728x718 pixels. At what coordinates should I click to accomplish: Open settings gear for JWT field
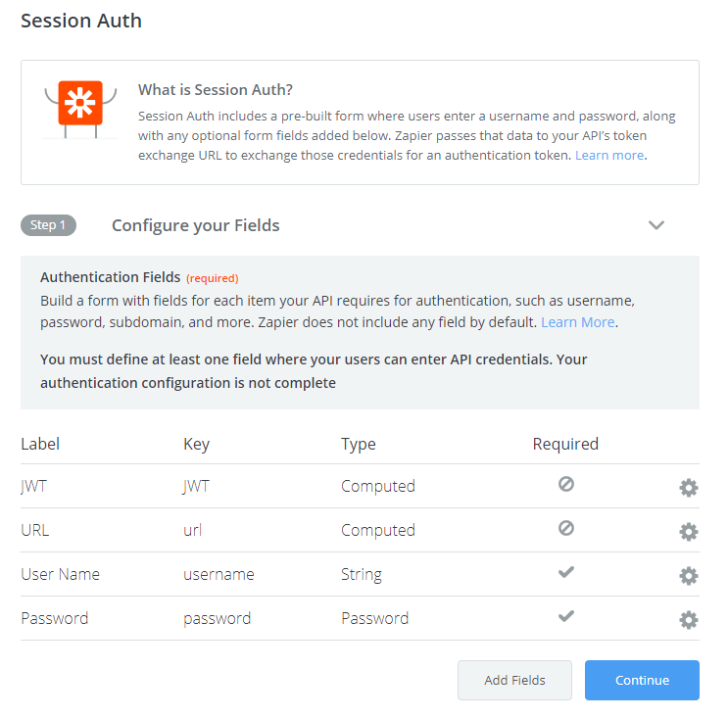688,488
